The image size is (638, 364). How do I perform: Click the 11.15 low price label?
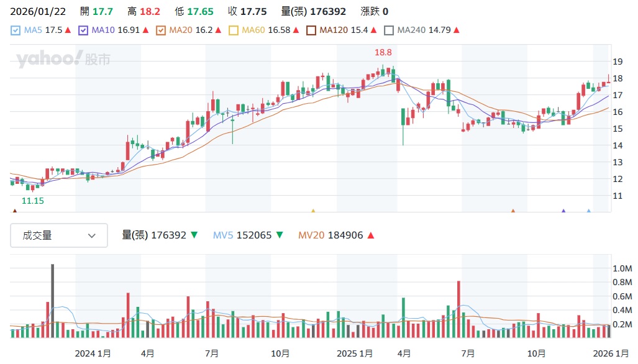32,201
